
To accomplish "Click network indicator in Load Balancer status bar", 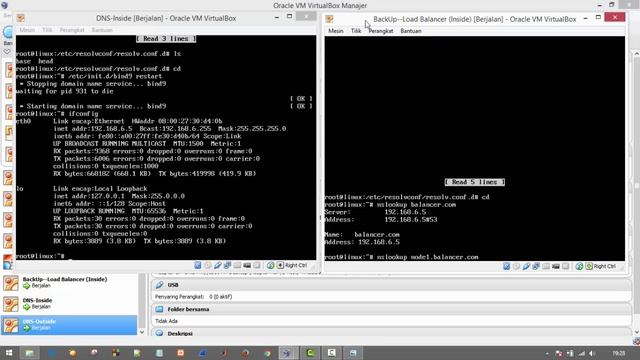I will [x=536, y=266].
